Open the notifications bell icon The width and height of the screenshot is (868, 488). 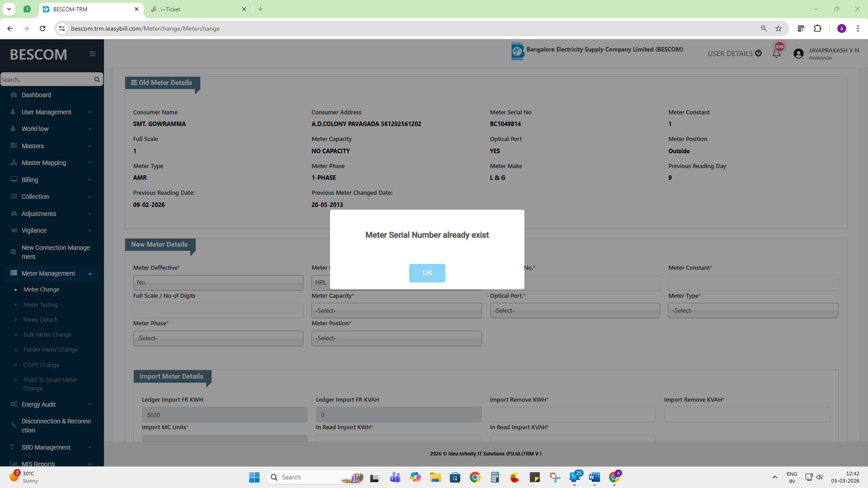click(x=776, y=54)
